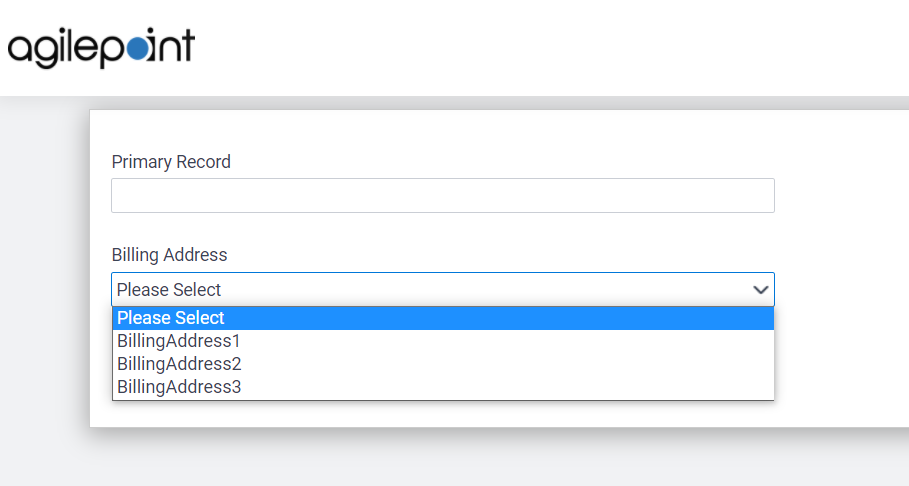
Task: Click the Billing Address label
Action: click(169, 255)
